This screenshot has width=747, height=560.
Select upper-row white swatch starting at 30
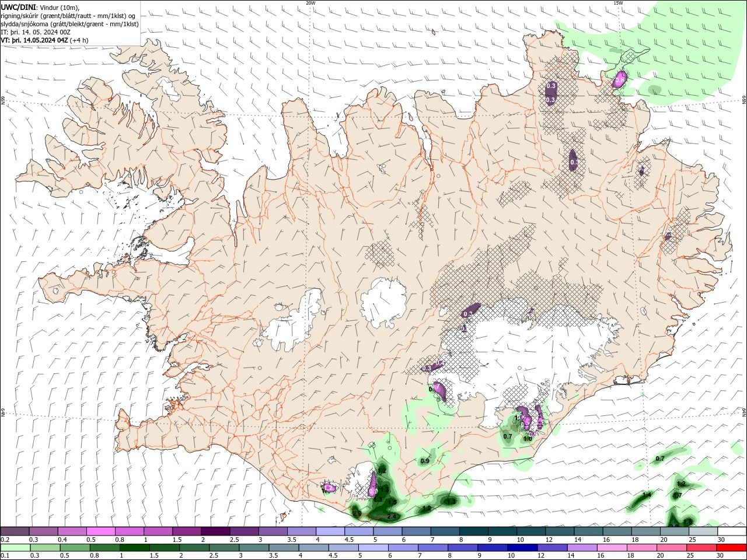click(732, 531)
